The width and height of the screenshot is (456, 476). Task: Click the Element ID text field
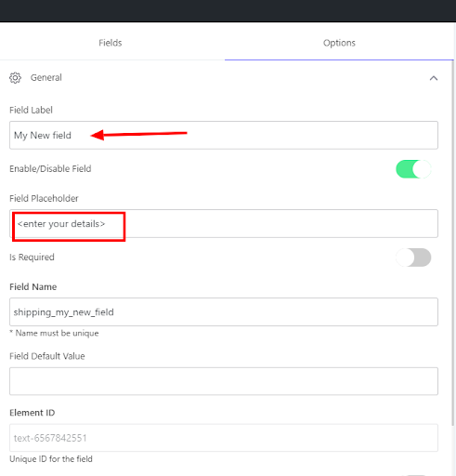[224, 438]
